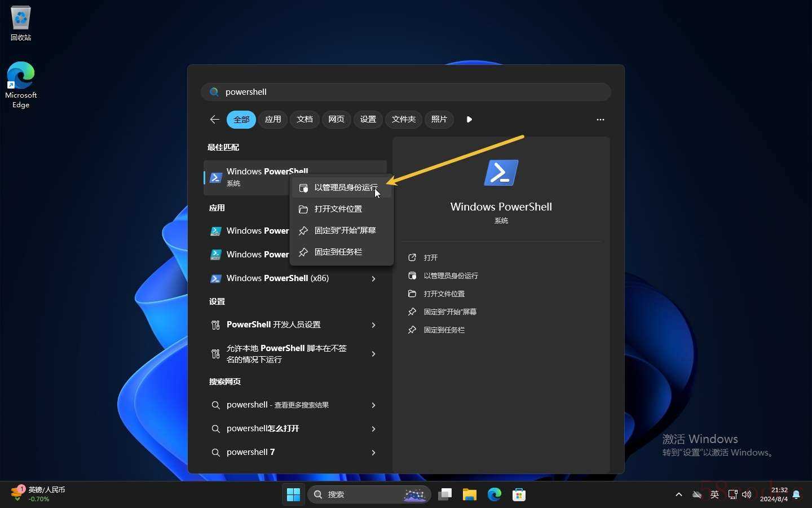Switch to the 文件夹 filter tab
The width and height of the screenshot is (812, 508).
click(x=403, y=119)
